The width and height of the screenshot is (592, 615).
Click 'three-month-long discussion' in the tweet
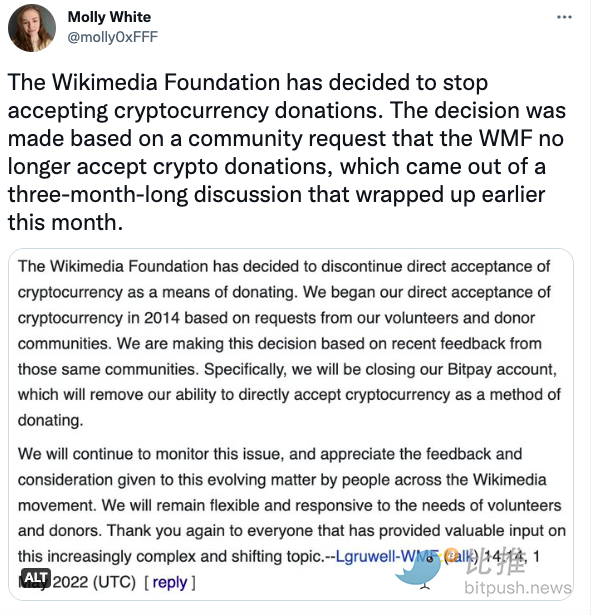coord(155,195)
